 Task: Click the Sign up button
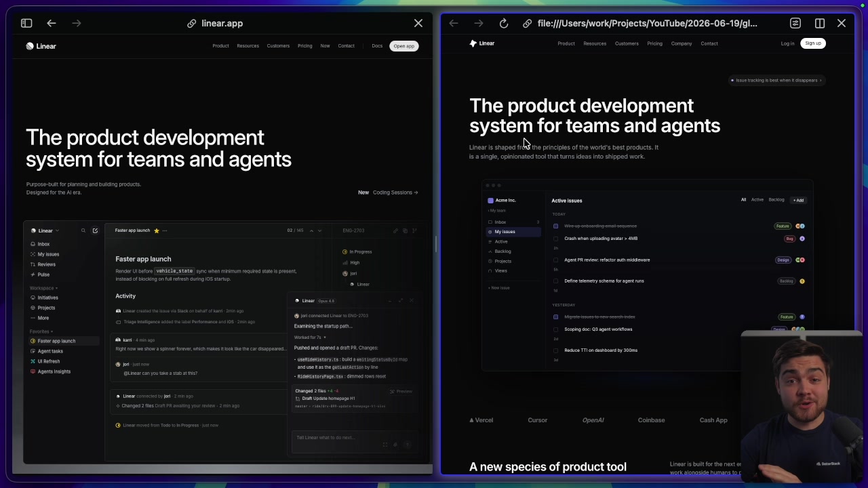[x=813, y=43]
